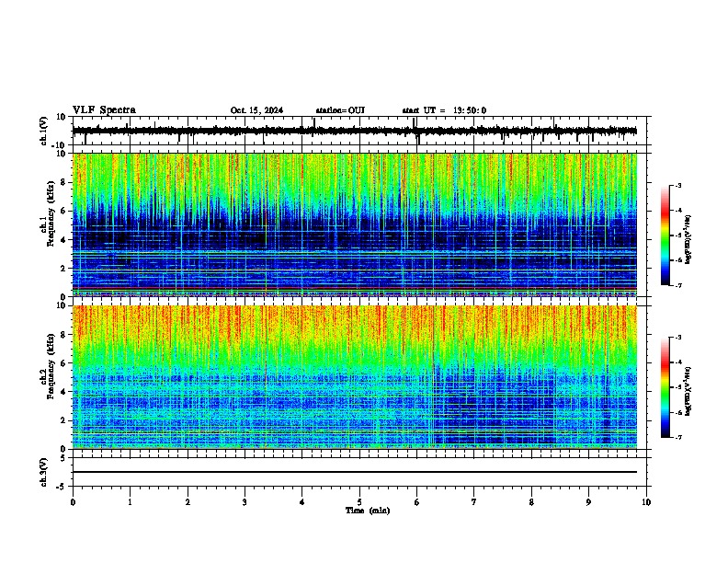Click the "ch.1(V)" waveform axis label
This screenshot has width=728, height=563.
pyautogui.click(x=44, y=131)
